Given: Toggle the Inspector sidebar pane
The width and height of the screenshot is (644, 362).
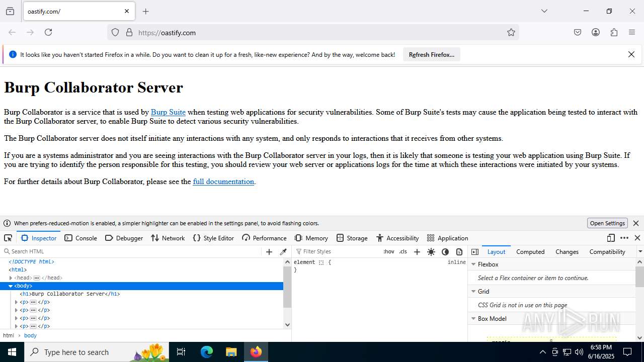Looking at the screenshot, I should pyautogui.click(x=475, y=252).
